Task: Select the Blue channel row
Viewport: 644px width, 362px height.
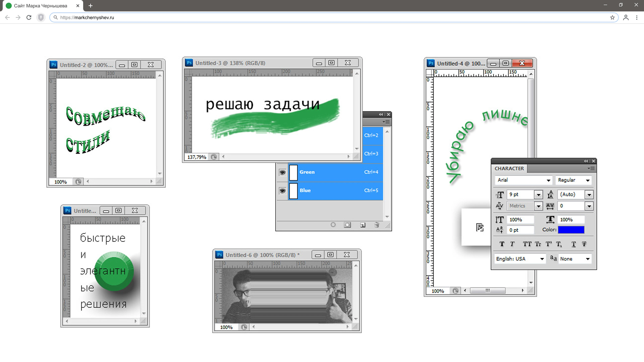Action: coord(335,191)
